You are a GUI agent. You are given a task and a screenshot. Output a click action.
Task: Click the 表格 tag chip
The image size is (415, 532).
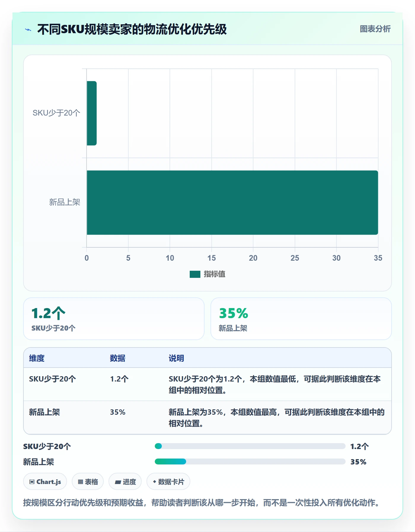(x=88, y=482)
